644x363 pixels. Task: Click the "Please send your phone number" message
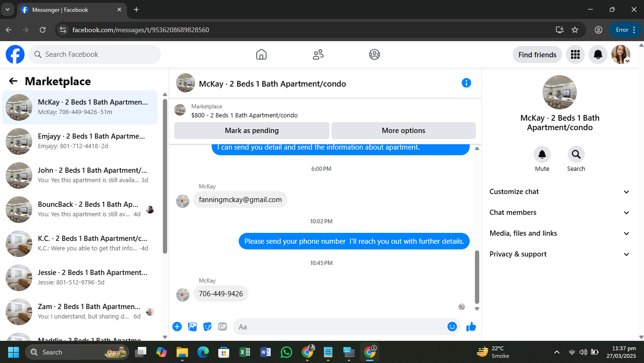click(x=354, y=241)
